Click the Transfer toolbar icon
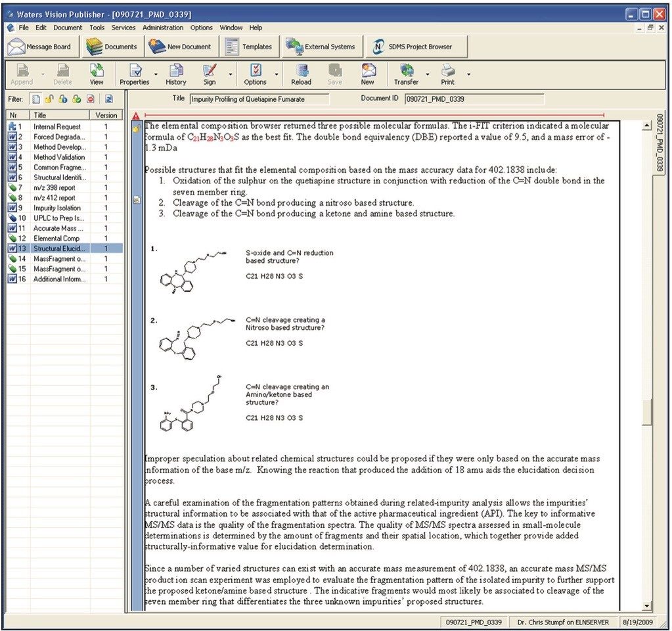This screenshot has height=631, width=672. click(x=406, y=74)
